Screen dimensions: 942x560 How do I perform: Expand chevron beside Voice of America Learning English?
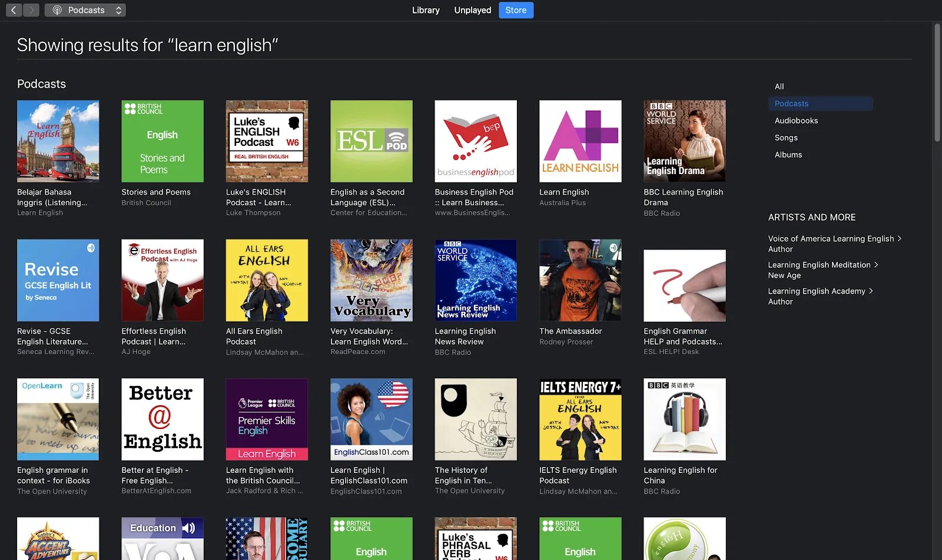point(899,238)
